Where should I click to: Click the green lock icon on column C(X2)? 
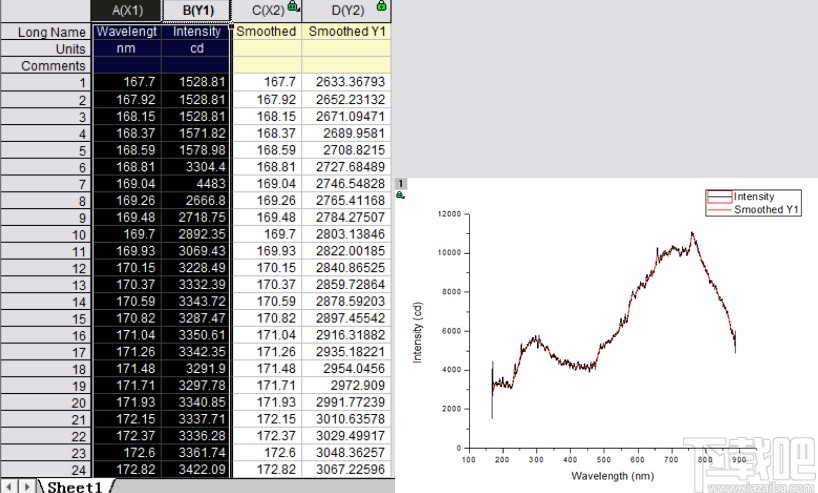coord(293,6)
